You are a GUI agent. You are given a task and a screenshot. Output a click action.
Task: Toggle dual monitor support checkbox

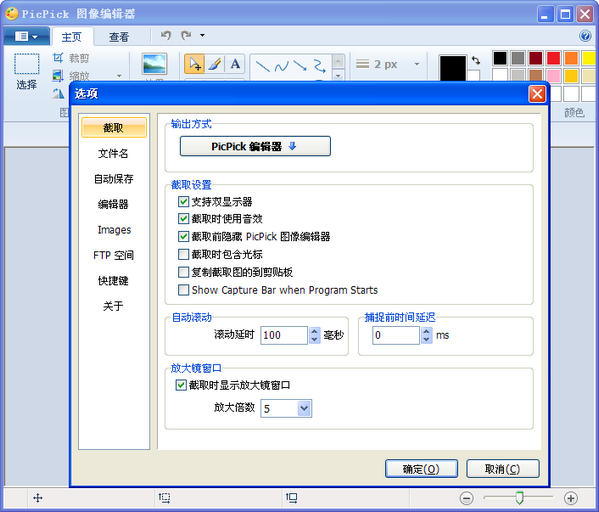point(183,201)
